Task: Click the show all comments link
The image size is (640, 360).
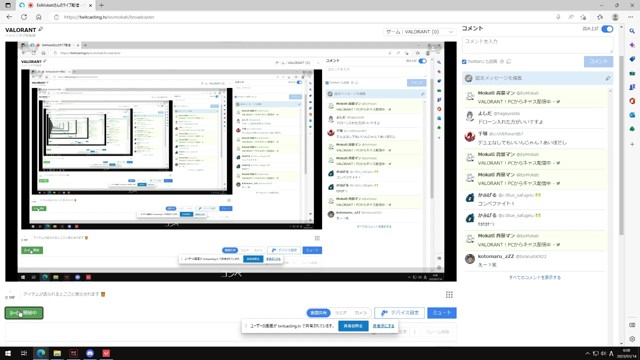Action: (534, 278)
